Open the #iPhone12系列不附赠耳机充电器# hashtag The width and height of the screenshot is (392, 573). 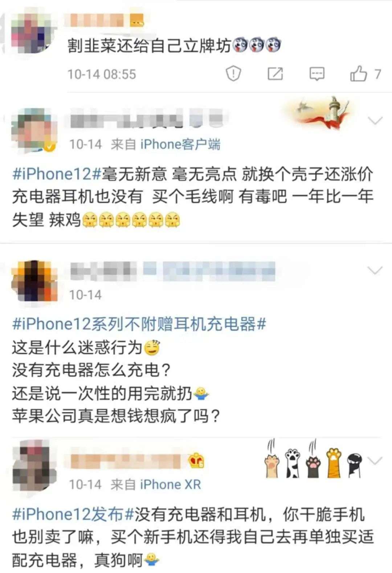[x=139, y=323]
